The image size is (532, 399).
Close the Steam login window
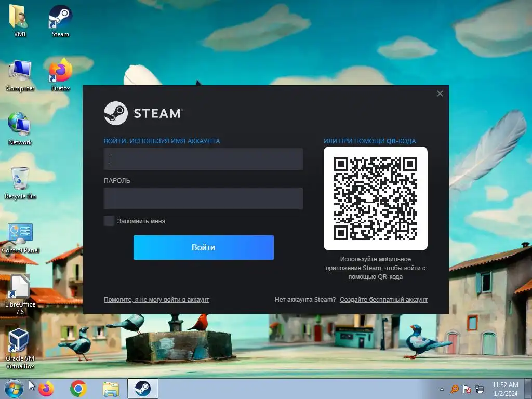pyautogui.click(x=440, y=94)
